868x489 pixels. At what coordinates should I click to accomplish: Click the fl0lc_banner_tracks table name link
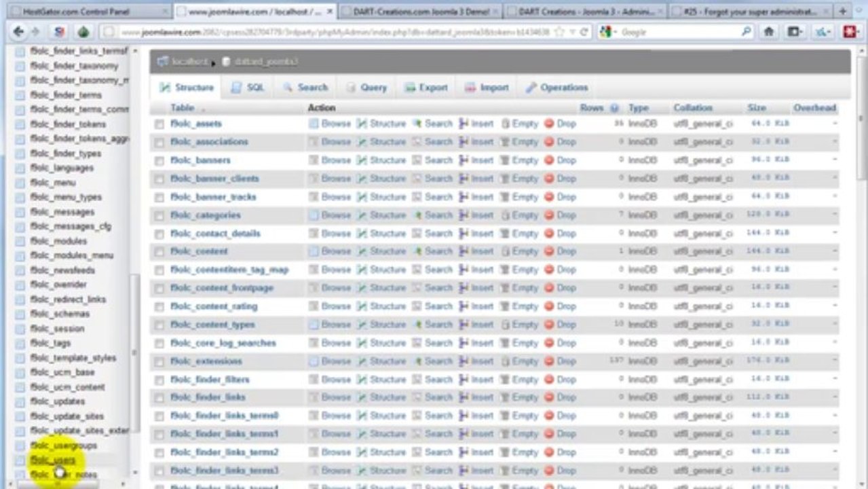coord(213,197)
